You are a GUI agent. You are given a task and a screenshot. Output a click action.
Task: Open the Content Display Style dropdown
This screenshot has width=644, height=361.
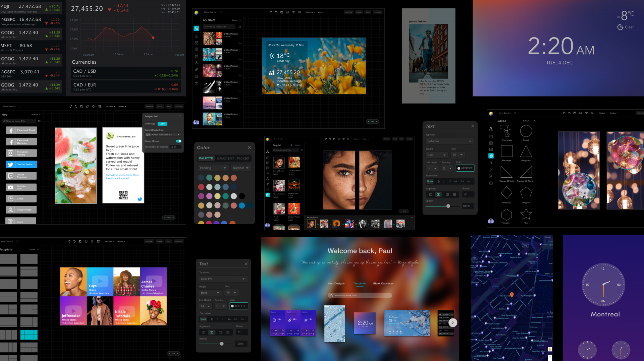(x=163, y=135)
